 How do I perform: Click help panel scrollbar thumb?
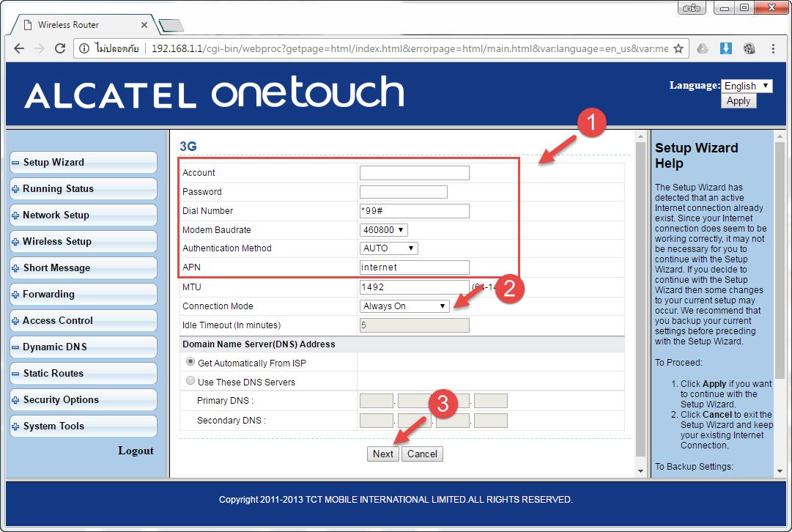780,260
